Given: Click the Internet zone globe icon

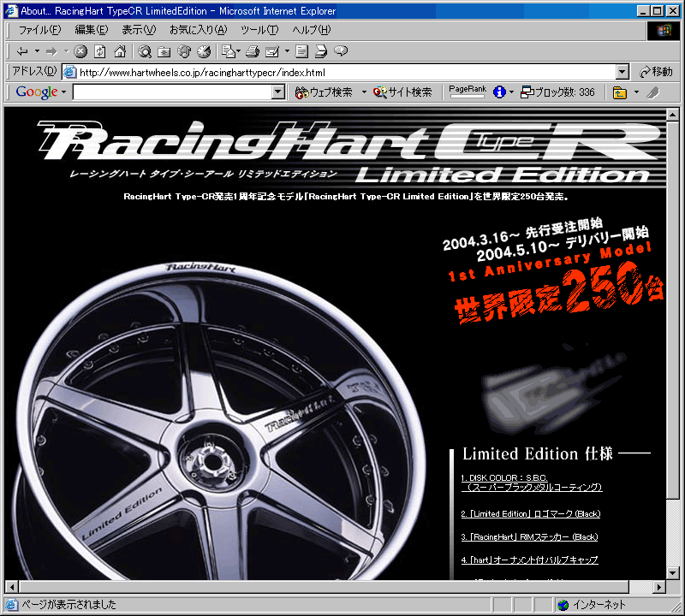Looking at the screenshot, I should (x=563, y=605).
